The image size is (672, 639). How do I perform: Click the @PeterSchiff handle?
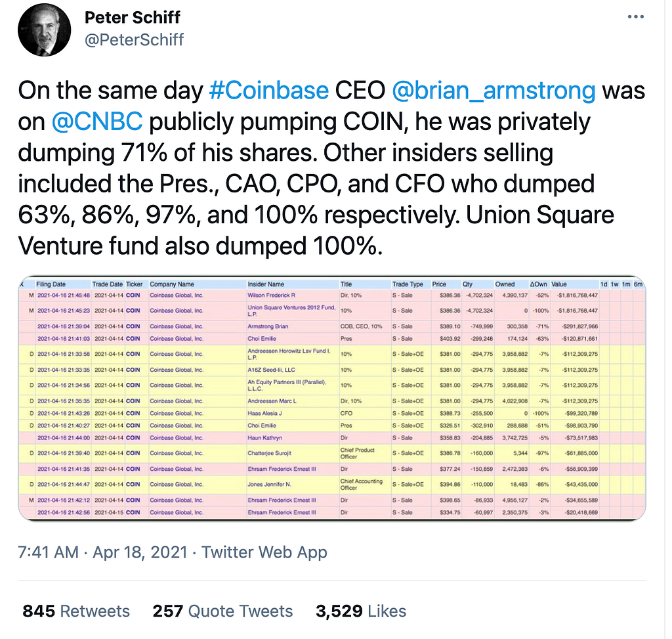[x=135, y=39]
